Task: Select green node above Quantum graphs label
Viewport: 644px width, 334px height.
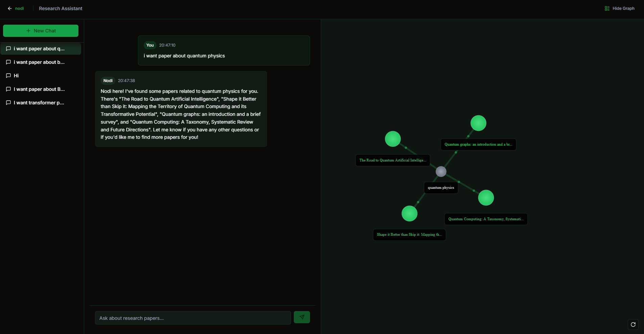Action: pos(478,123)
